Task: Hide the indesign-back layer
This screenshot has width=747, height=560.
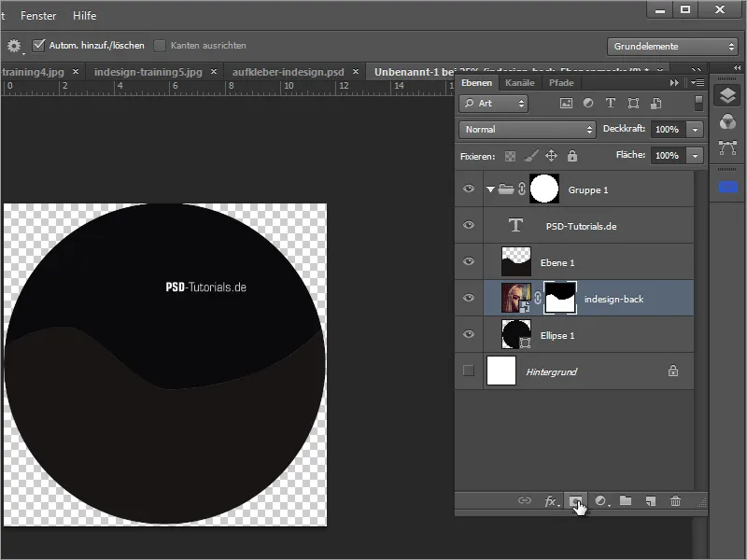Action: pos(469,298)
